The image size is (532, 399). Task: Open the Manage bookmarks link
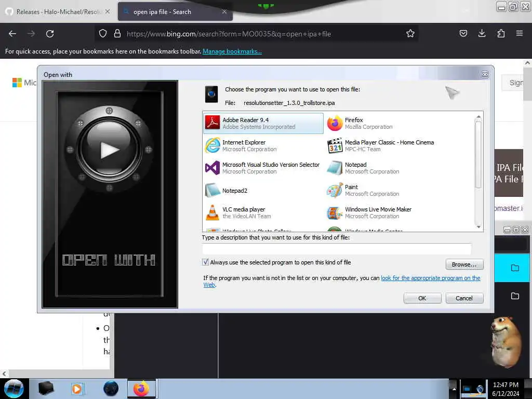tap(232, 51)
